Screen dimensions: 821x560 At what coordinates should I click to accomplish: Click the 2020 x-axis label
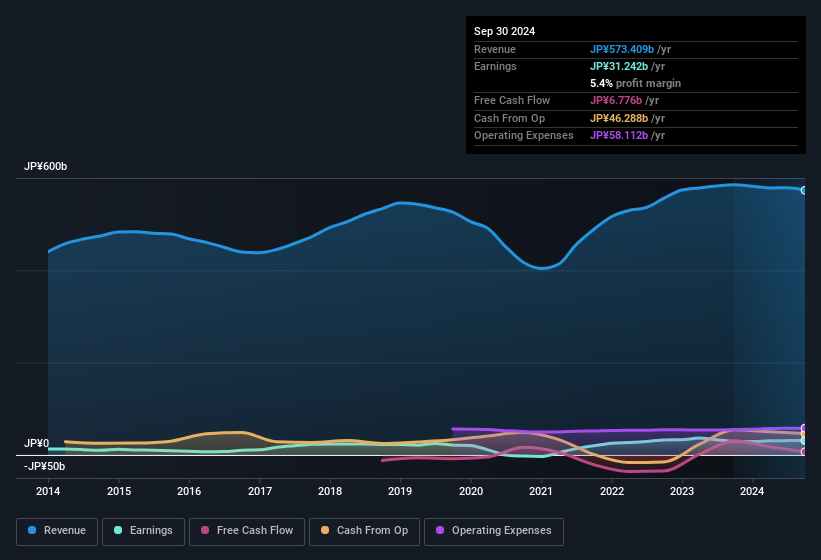pyautogui.click(x=471, y=491)
